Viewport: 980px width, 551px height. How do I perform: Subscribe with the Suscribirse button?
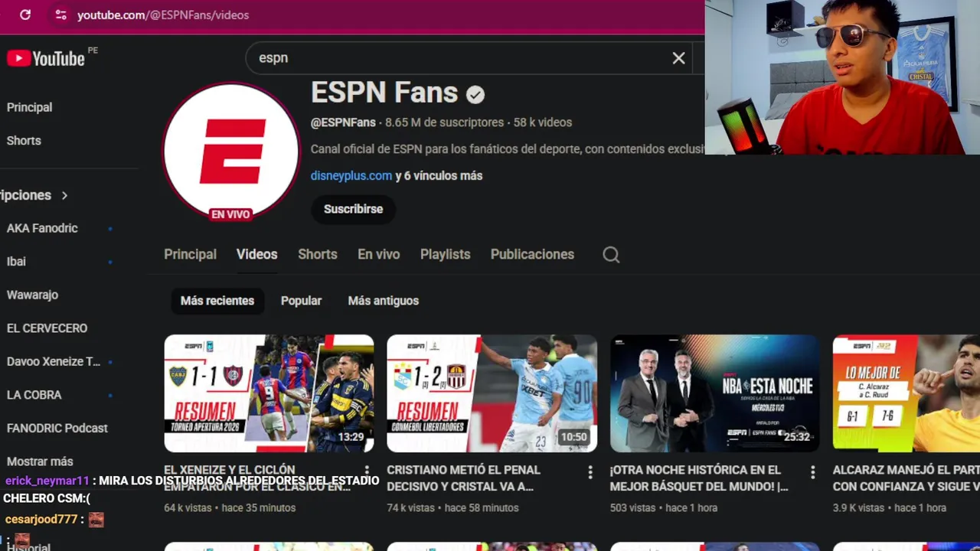[x=353, y=209]
